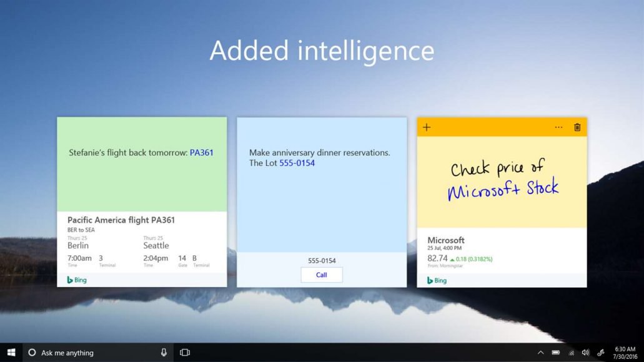Viewport: 644px width, 362px height.
Task: Activate the Cortana microphone icon
Action: click(164, 353)
